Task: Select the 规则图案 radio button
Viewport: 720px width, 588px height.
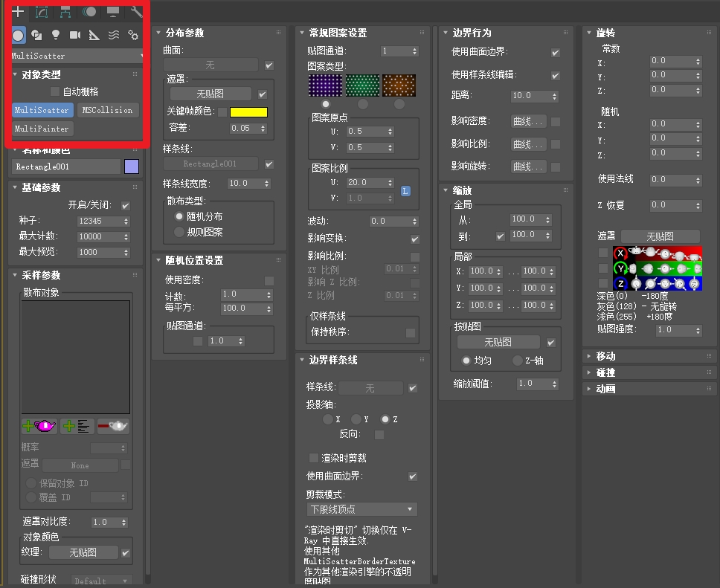Action: coord(179,232)
